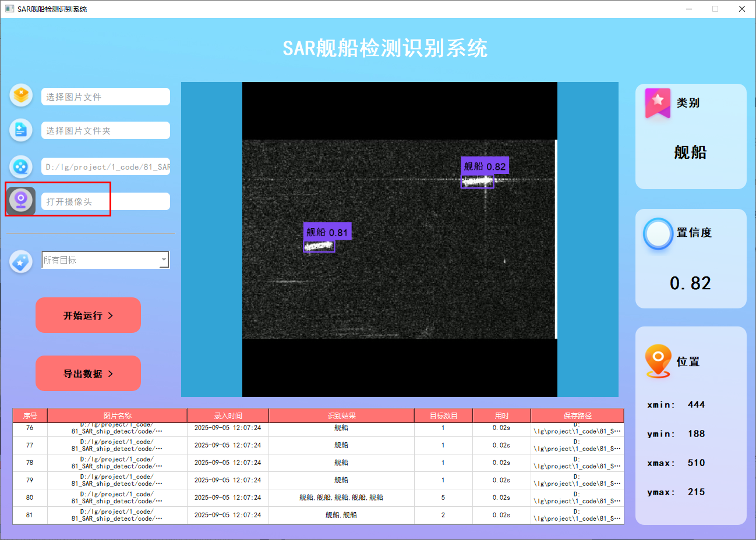Click the 开始运行 button
This screenshot has height=540, width=756.
pos(88,315)
